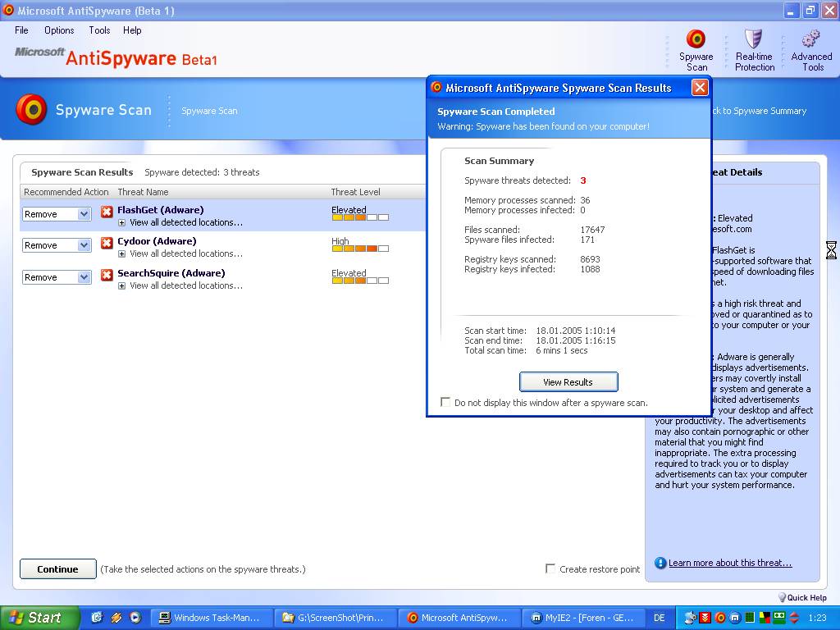Click the Start button
Screen dimensions: 840x630
(39, 618)
